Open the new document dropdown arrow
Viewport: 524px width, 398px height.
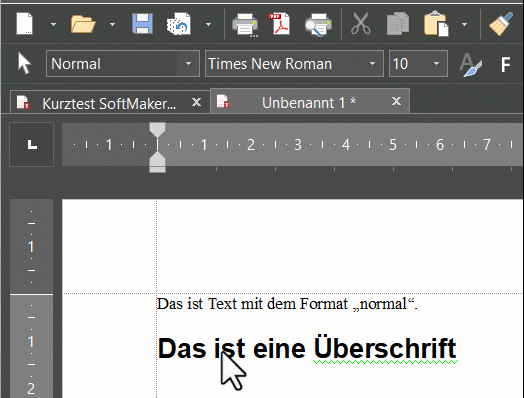coord(53,24)
